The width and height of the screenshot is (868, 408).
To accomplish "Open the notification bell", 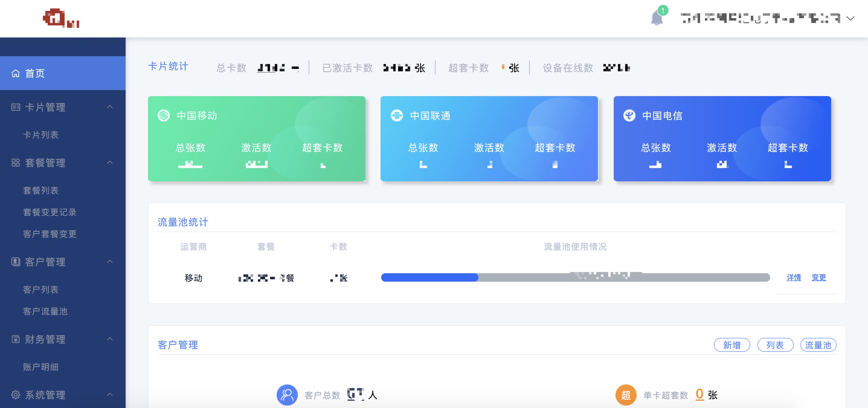I will 657,18.
